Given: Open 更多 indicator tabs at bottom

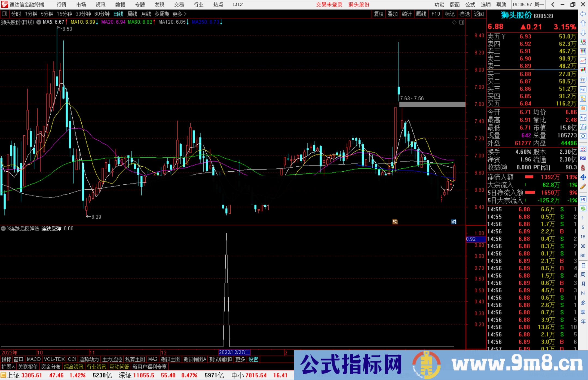Looking at the screenshot, I should [240, 359].
